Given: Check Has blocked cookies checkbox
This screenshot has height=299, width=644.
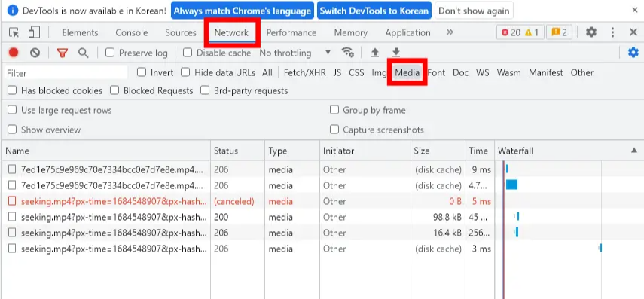Looking at the screenshot, I should [x=12, y=90].
